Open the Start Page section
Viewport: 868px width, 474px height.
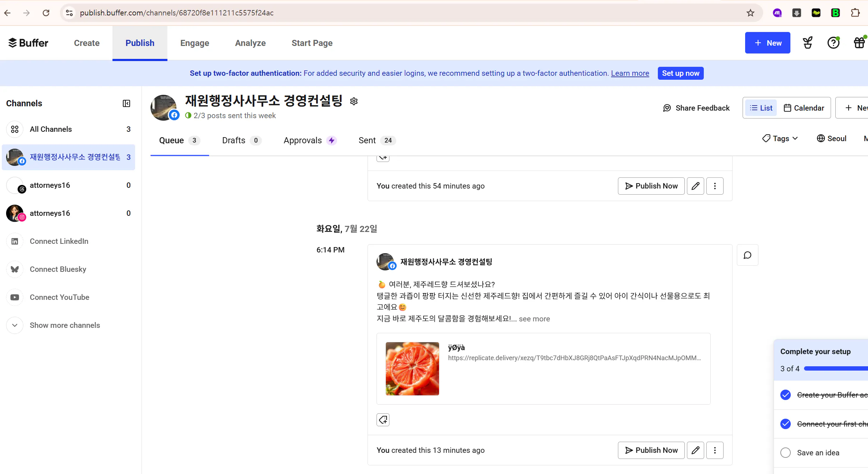(312, 43)
